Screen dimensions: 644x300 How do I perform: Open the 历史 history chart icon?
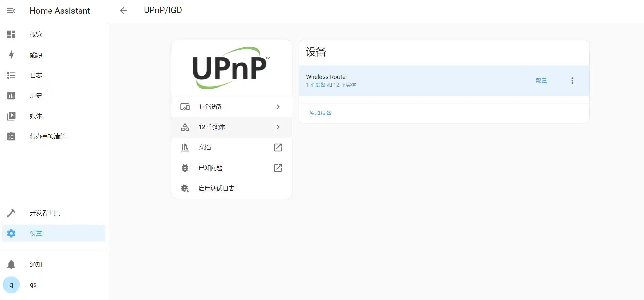(x=11, y=96)
